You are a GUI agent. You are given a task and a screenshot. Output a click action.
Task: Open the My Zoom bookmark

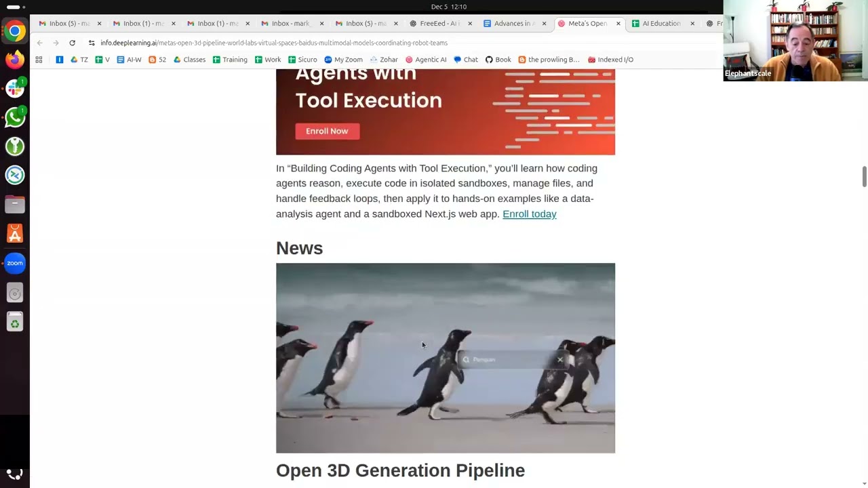click(343, 60)
